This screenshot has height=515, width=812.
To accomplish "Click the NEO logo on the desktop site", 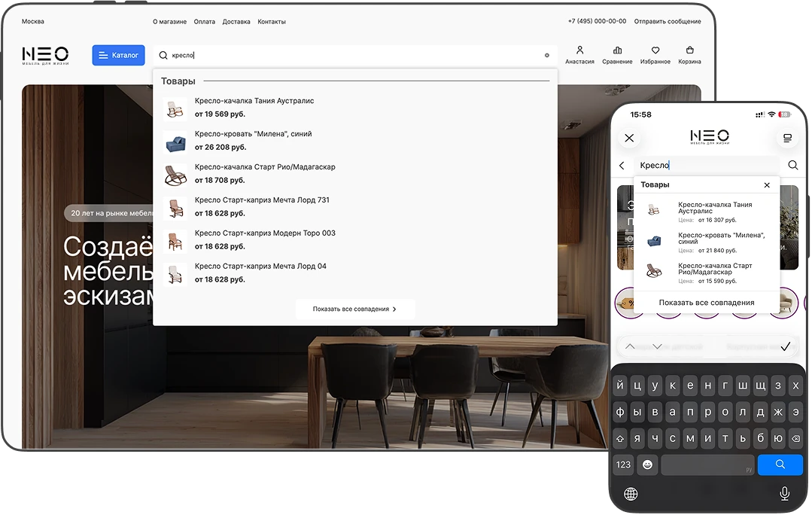I will coord(46,56).
